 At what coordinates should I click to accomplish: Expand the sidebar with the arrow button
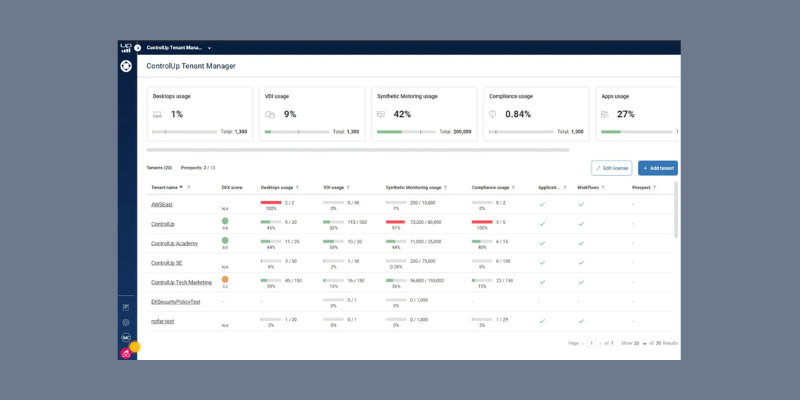138,48
